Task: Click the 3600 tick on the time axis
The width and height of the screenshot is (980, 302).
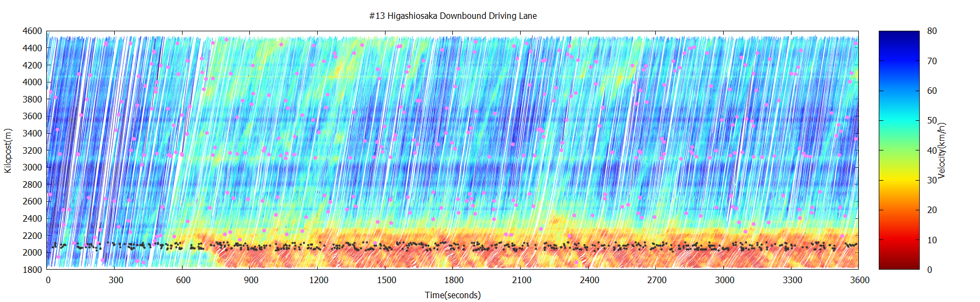Action: coord(859,280)
